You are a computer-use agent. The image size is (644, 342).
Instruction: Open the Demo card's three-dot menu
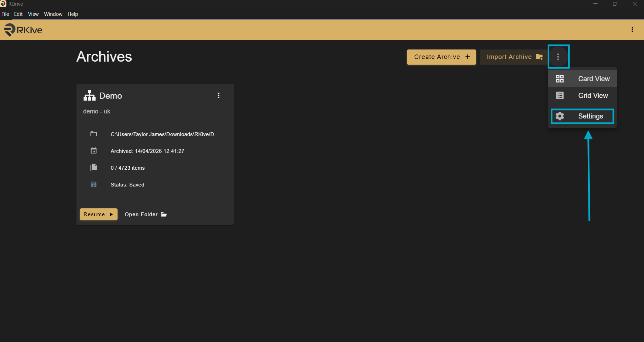pyautogui.click(x=219, y=96)
